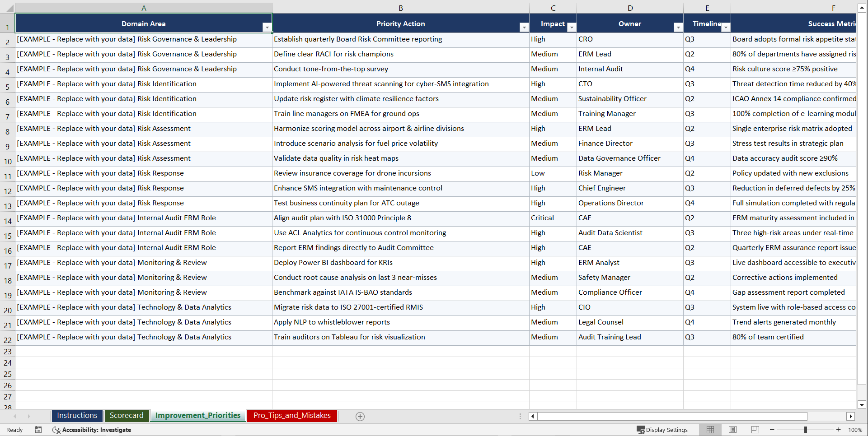
Task: Open Page Break Preview
Action: click(755, 430)
